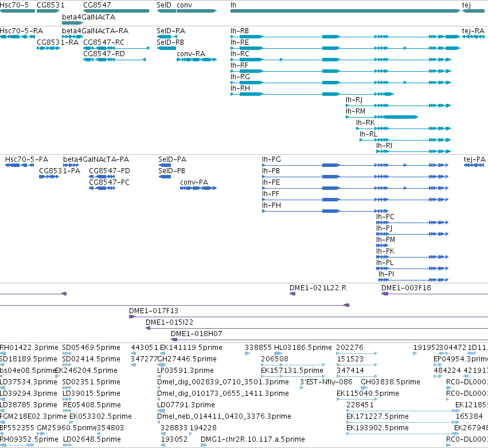Select transcript Ih-RG label
488x448 pixels.
click(x=240, y=77)
